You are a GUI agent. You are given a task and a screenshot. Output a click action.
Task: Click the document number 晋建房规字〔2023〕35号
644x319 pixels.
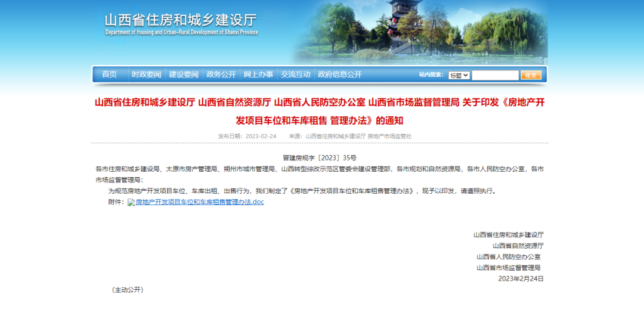click(320, 157)
